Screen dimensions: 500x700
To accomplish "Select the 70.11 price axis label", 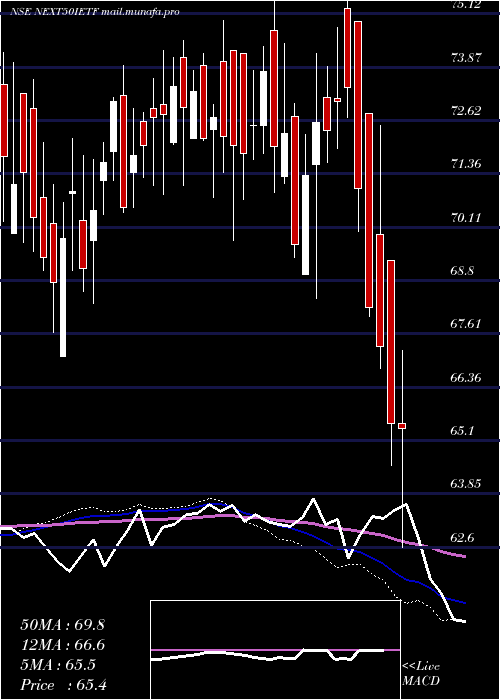I will click(467, 217).
